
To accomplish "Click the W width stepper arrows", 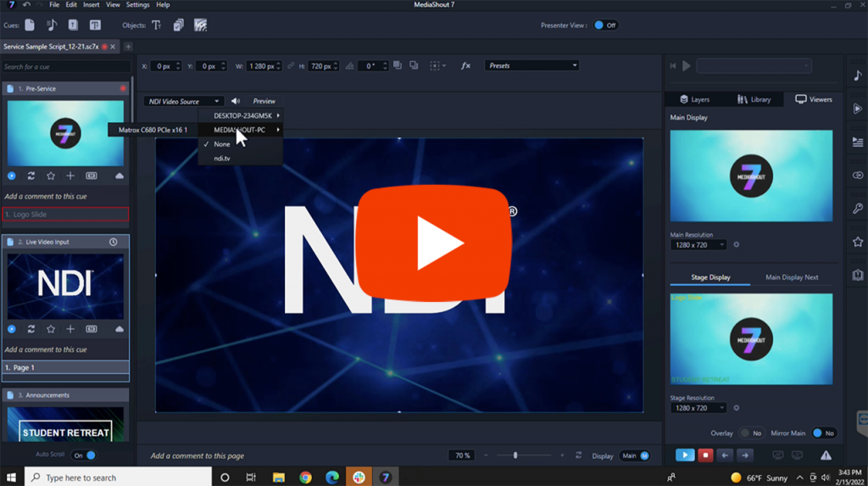I will (x=278, y=66).
